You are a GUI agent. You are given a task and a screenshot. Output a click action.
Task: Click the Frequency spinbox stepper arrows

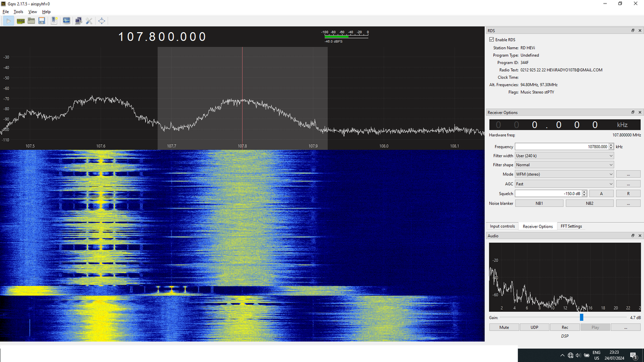tap(611, 147)
